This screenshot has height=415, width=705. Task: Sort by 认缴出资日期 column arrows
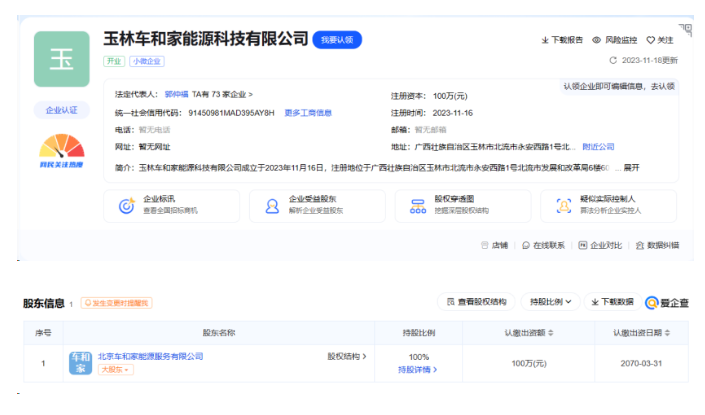tap(667, 333)
